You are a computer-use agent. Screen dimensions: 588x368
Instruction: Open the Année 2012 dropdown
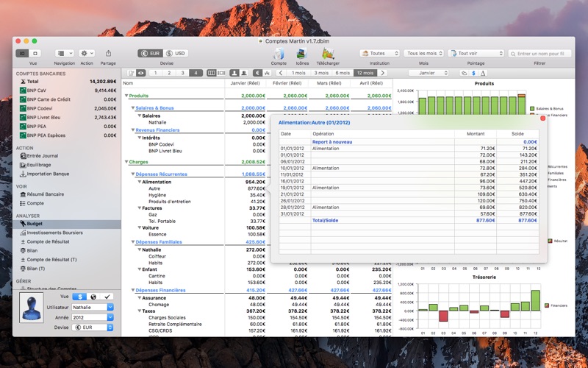click(93, 317)
